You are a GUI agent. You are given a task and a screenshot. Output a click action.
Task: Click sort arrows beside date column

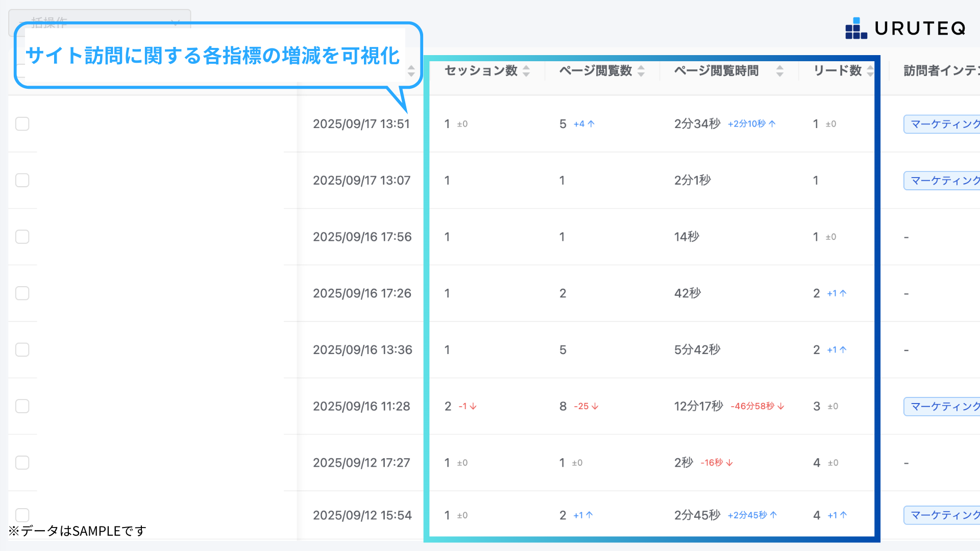click(411, 71)
